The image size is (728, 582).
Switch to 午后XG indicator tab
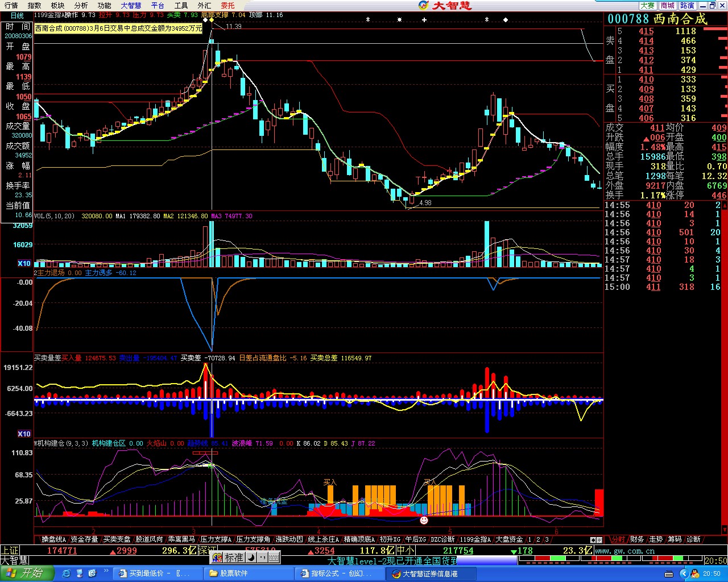click(415, 539)
